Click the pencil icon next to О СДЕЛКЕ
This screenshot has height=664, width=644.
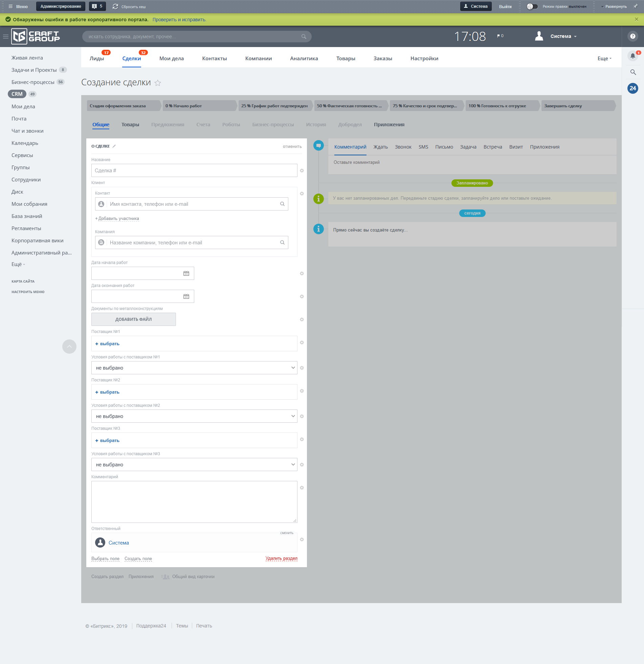click(x=114, y=146)
